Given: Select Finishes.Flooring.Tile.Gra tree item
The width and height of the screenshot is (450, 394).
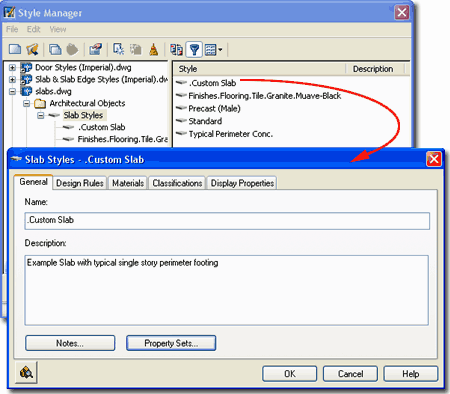Looking at the screenshot, I should coord(122,139).
